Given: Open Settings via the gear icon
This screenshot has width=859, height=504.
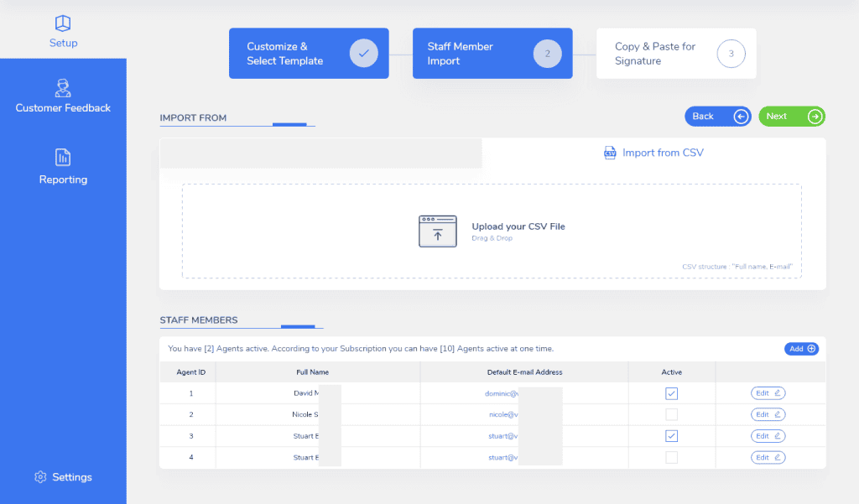Looking at the screenshot, I should pyautogui.click(x=40, y=477).
